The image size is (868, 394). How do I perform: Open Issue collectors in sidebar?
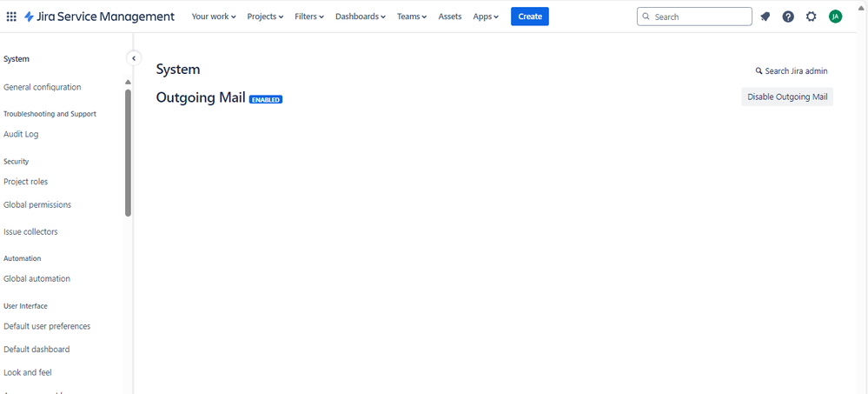(30, 231)
